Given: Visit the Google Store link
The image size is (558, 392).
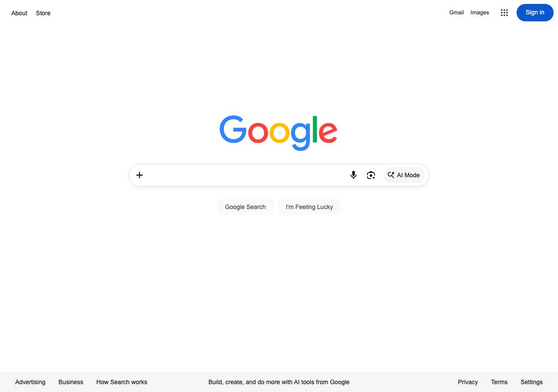Looking at the screenshot, I should [43, 13].
